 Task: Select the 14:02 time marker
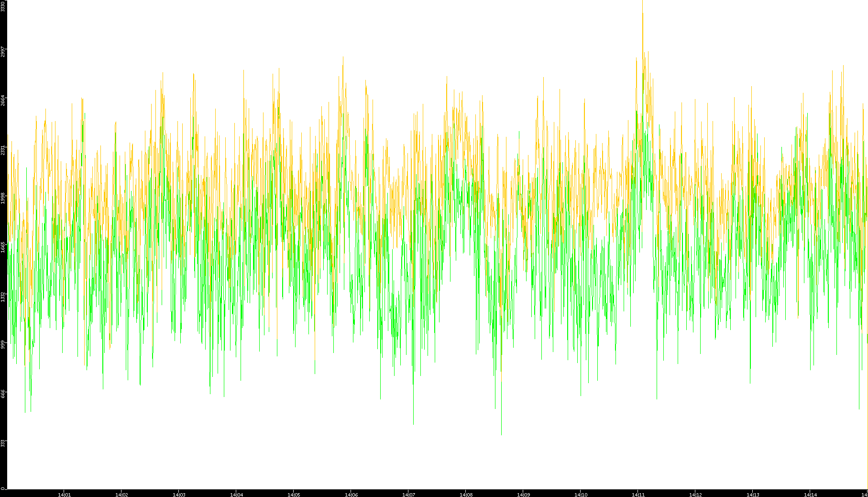tap(121, 495)
